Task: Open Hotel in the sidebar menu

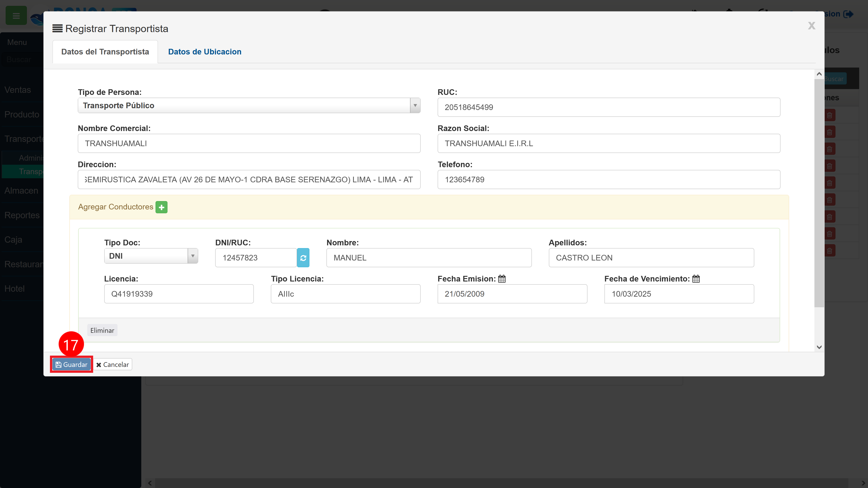Action: [x=14, y=289]
